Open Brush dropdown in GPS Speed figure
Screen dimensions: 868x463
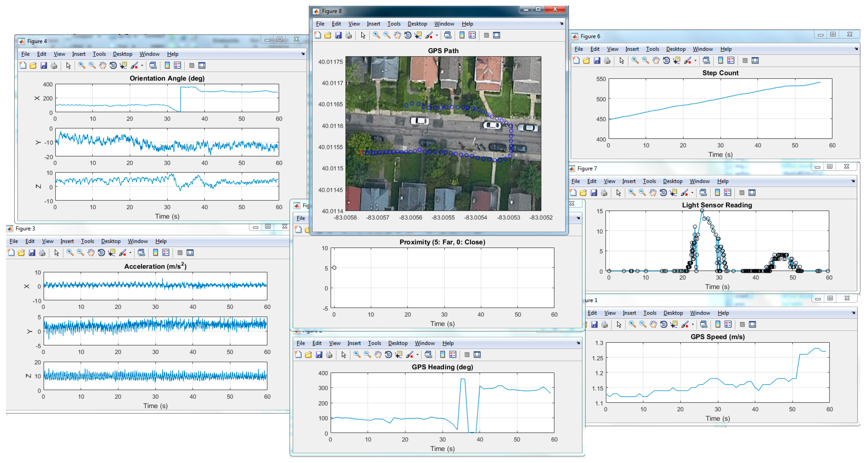point(692,324)
